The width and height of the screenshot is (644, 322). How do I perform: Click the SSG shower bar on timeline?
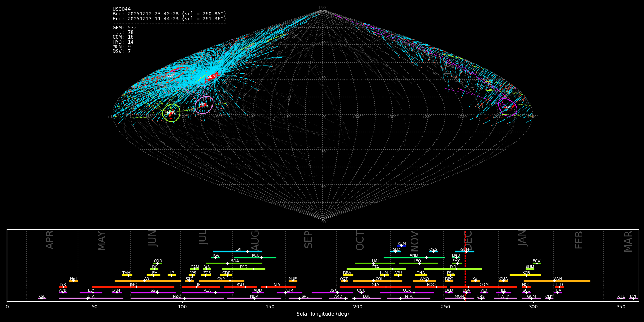point(153,293)
